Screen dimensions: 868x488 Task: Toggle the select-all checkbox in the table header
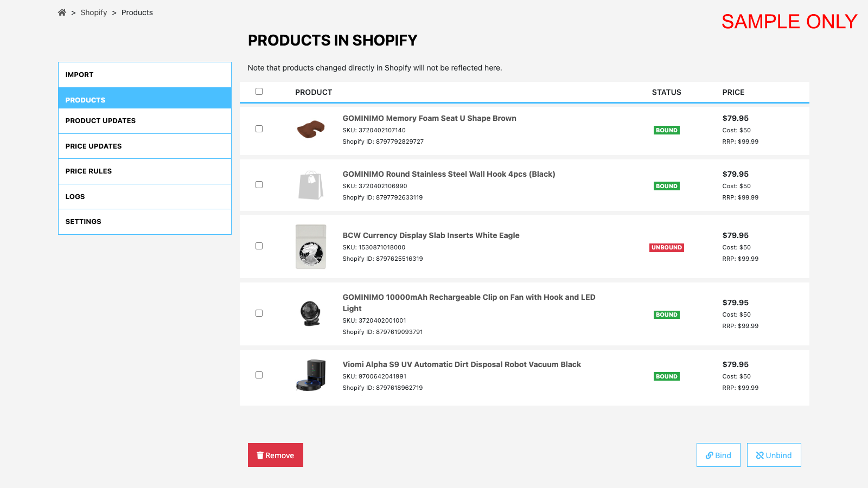259,91
